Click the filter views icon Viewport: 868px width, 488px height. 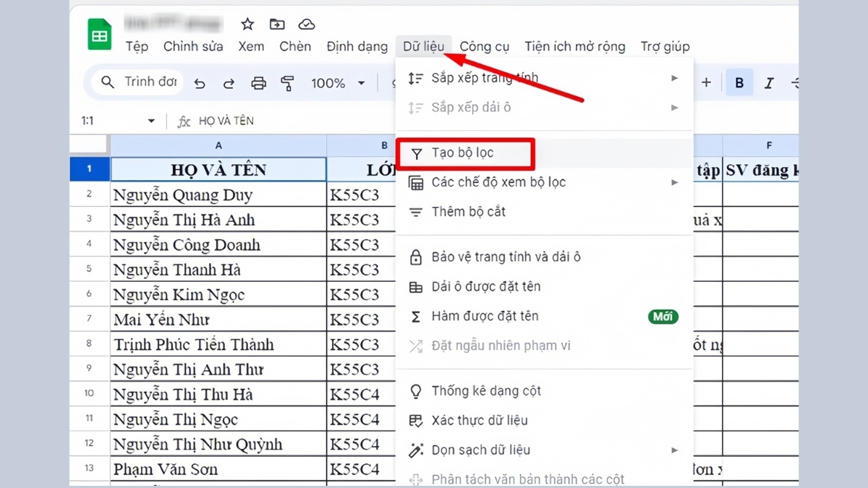tap(416, 182)
